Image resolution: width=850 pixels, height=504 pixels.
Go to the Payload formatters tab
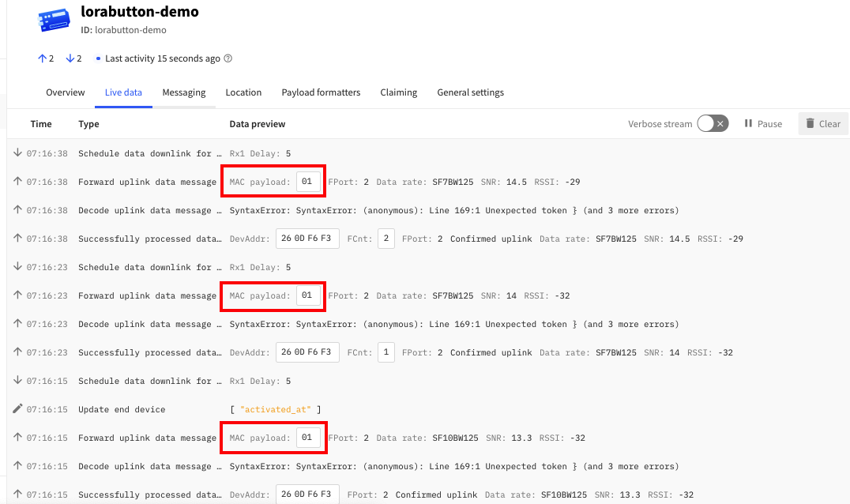[x=321, y=92]
